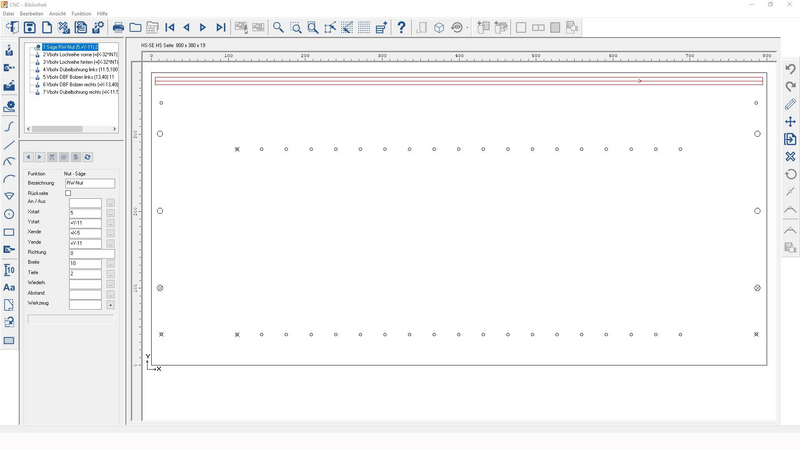Open the Hilfe menu
This screenshot has height=450, width=800.
click(102, 14)
